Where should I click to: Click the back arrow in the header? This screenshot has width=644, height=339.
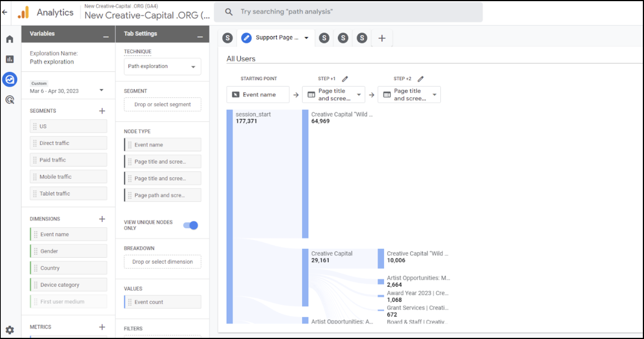point(5,12)
